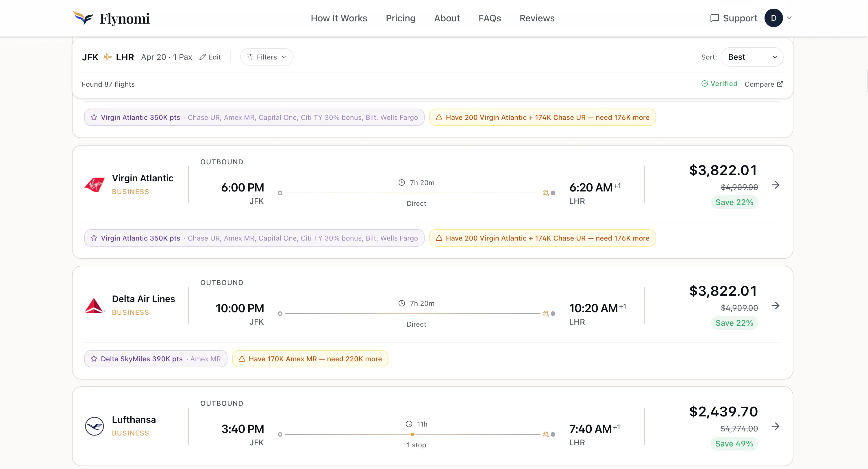The image size is (868, 469).
Task: Navigate to FAQs
Action: tap(490, 18)
